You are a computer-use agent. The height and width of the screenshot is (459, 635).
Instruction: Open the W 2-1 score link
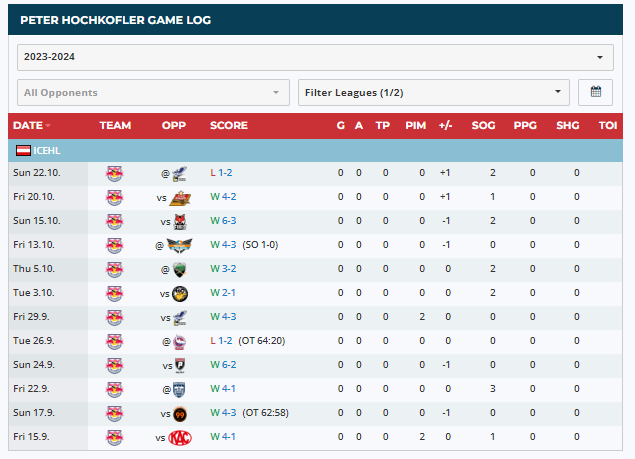point(223,293)
